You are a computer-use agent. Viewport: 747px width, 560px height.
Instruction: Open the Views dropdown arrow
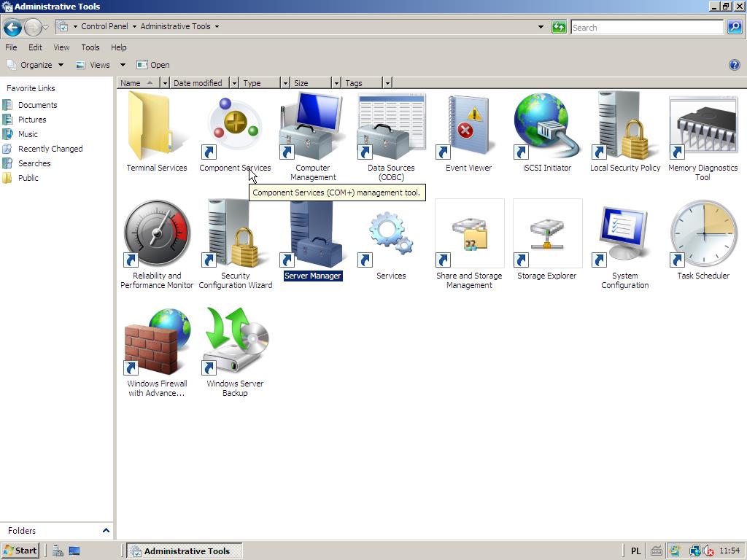pos(123,65)
